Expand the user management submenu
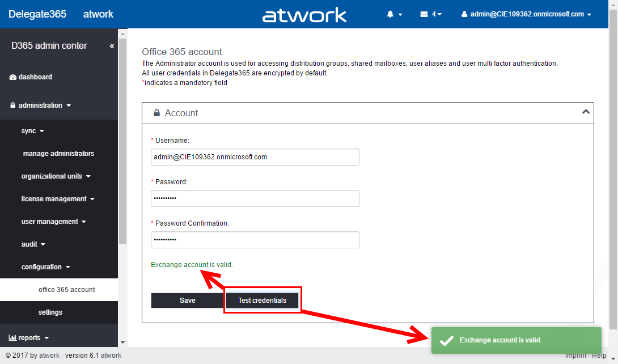Image resolution: width=618 pixels, height=364 pixels. click(54, 222)
